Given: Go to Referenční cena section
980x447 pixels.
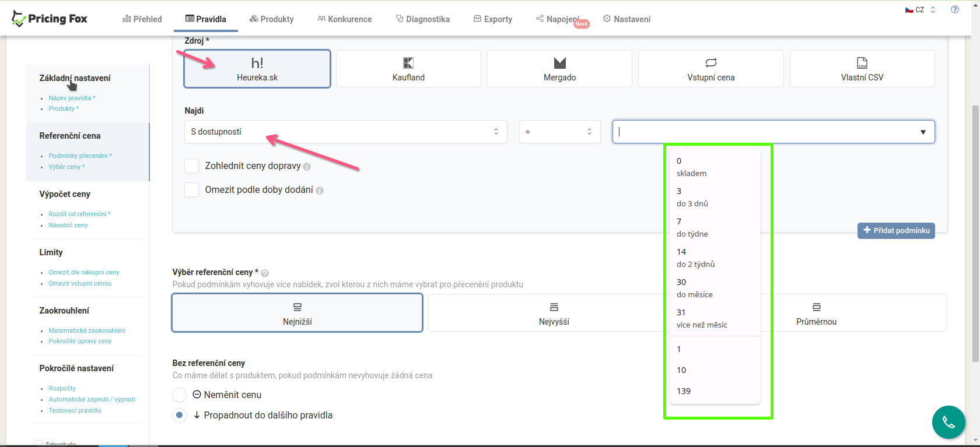Looking at the screenshot, I should coord(70,136).
